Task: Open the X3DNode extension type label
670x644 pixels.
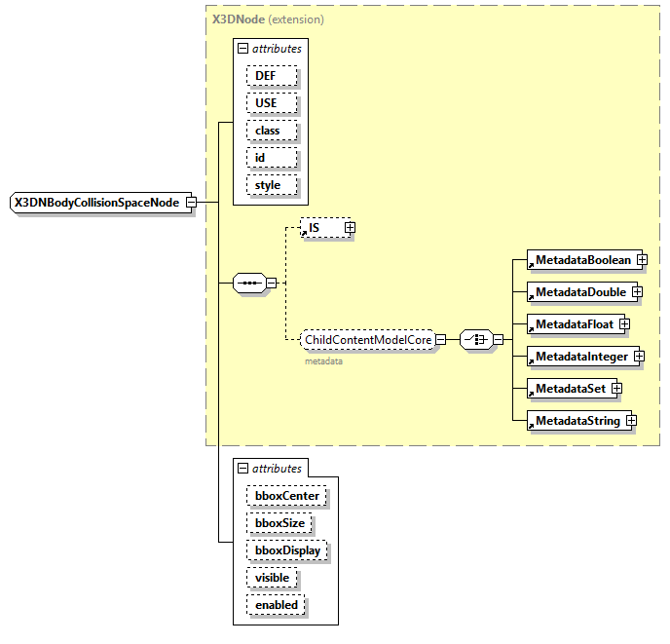Action: point(239,19)
